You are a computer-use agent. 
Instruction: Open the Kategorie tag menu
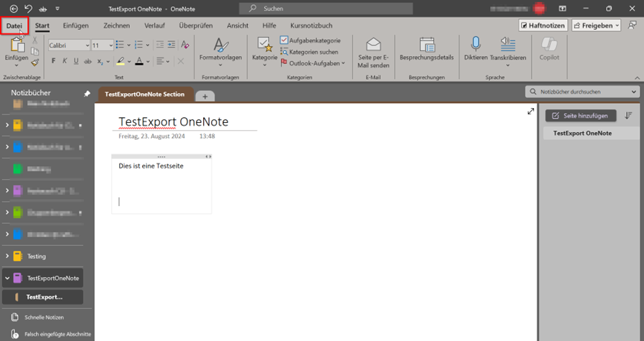coord(265,52)
